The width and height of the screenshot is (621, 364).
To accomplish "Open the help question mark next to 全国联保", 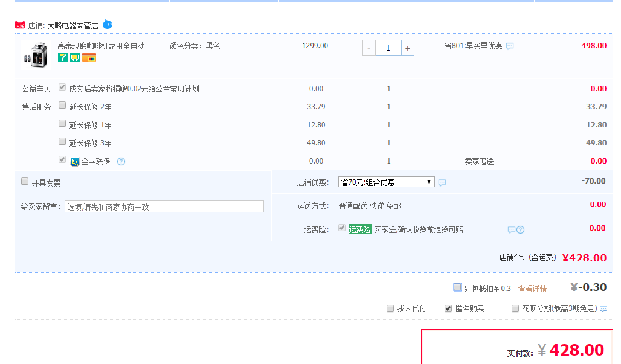I will click(x=121, y=161).
